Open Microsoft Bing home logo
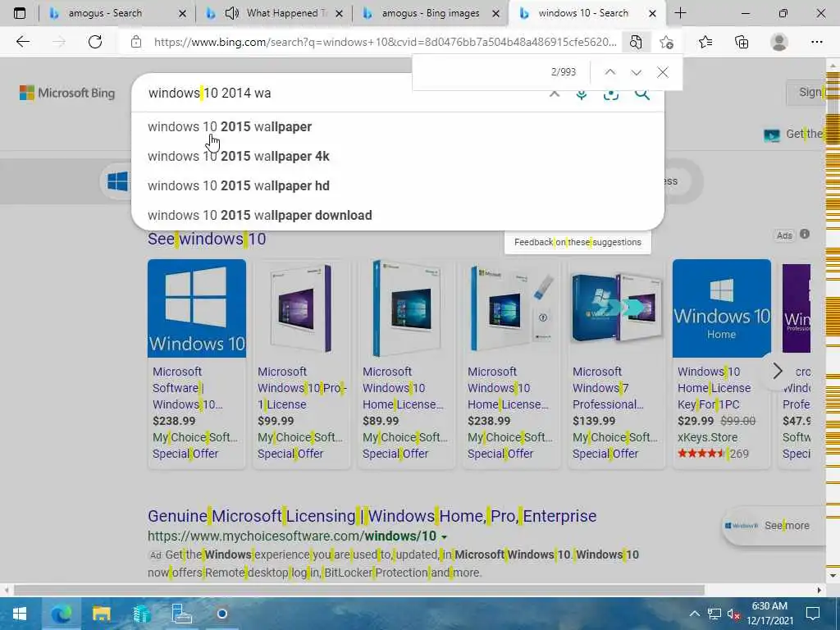840x630 pixels. pyautogui.click(x=67, y=93)
